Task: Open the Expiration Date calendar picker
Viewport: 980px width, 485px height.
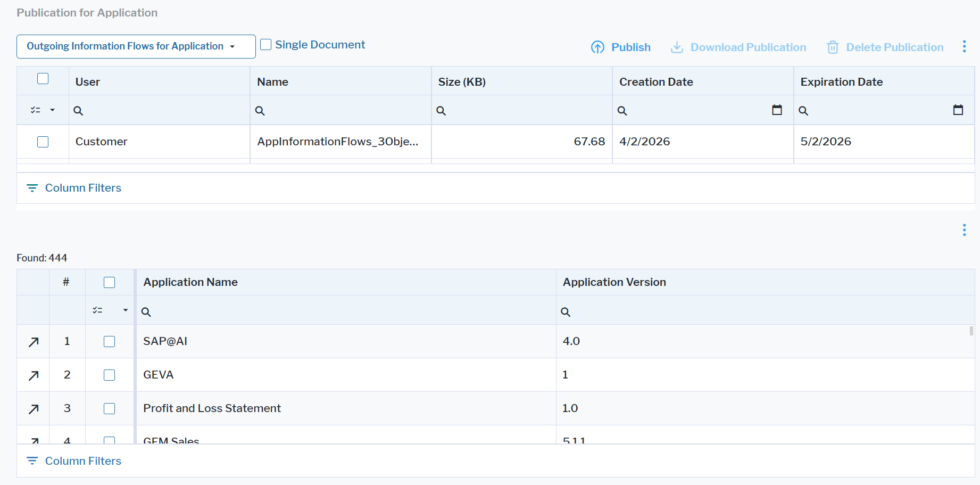Action: click(x=958, y=110)
